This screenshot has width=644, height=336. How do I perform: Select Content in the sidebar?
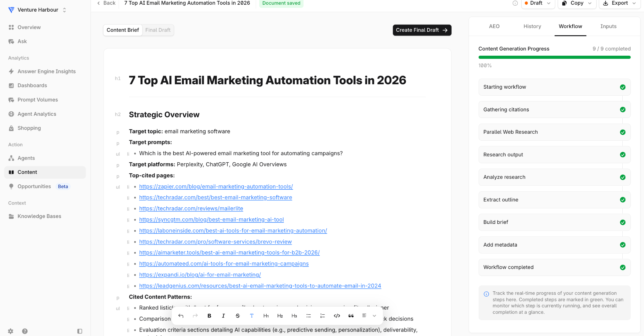click(45, 172)
